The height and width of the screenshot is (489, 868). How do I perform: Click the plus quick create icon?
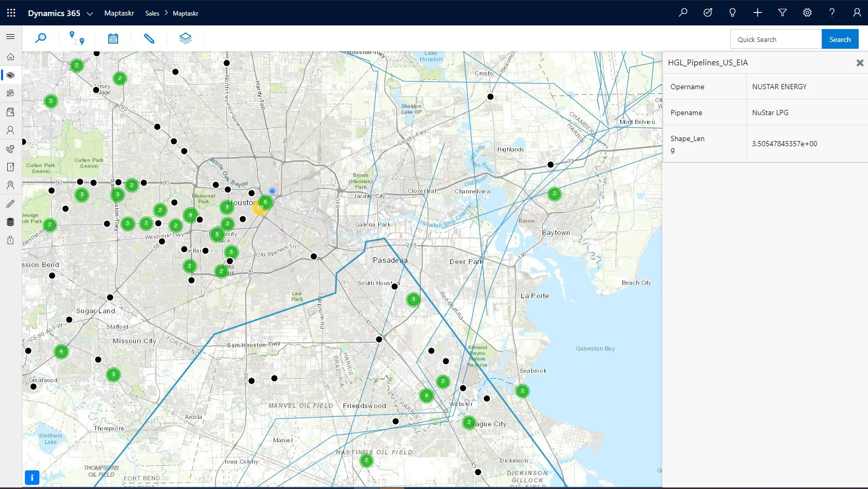point(757,12)
